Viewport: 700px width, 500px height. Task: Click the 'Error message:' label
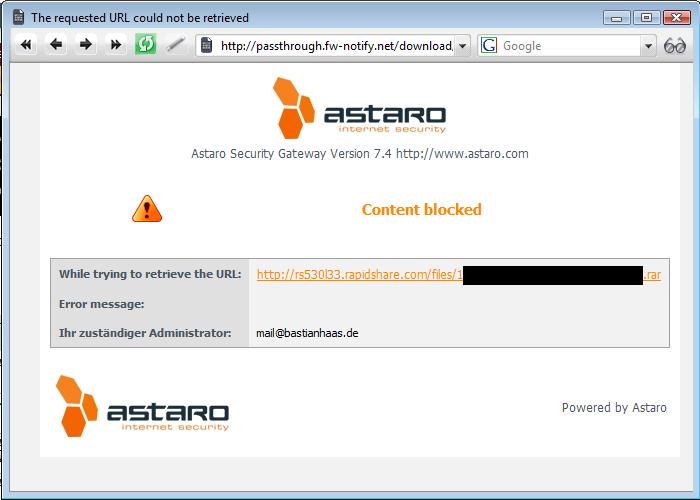tap(101, 304)
